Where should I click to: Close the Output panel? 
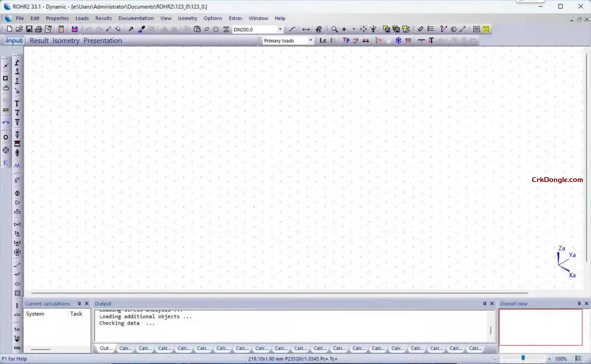click(492, 303)
